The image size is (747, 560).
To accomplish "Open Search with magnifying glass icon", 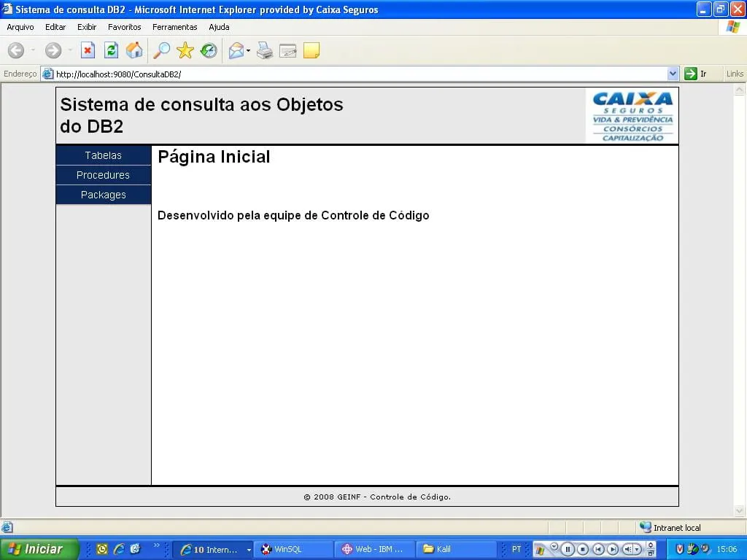I will 161,50.
